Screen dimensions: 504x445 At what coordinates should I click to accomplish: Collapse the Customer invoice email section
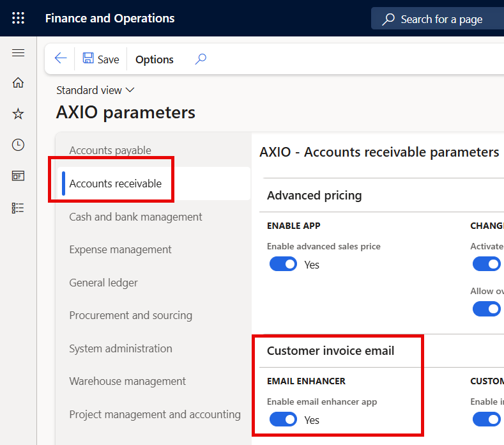pos(330,351)
